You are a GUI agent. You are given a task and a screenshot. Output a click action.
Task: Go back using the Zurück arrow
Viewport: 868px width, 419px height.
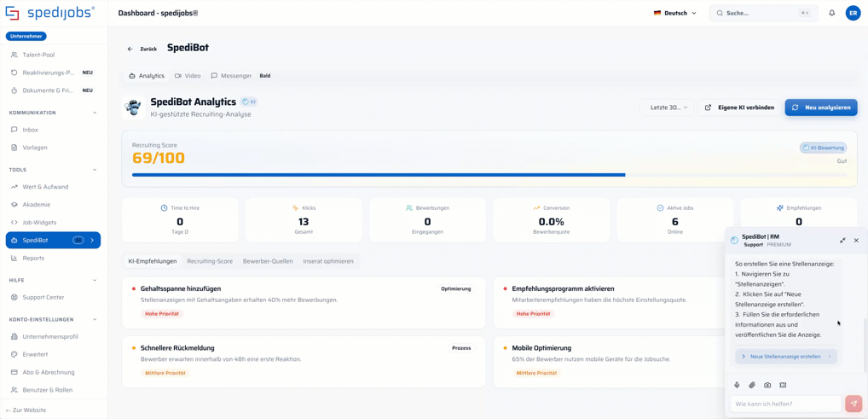point(142,49)
